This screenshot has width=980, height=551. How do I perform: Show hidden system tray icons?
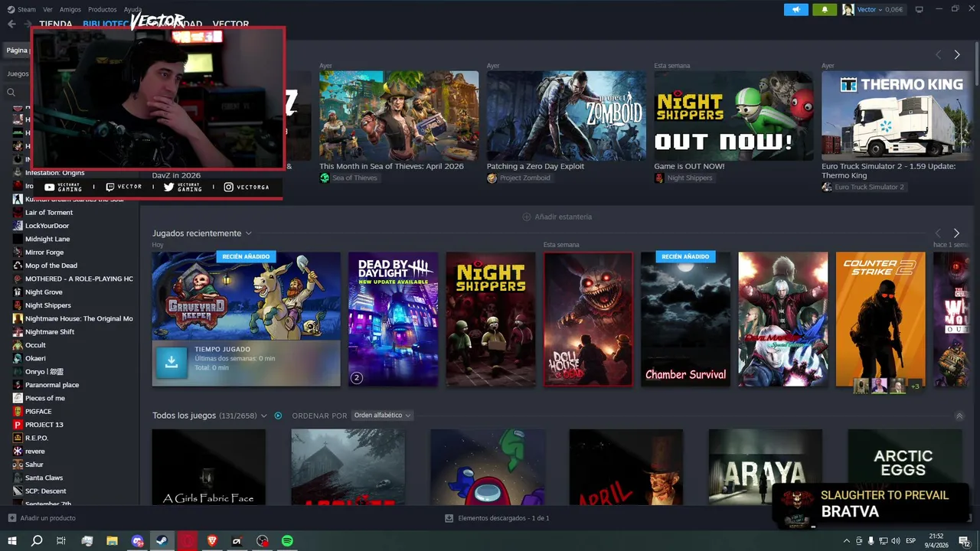tap(846, 541)
